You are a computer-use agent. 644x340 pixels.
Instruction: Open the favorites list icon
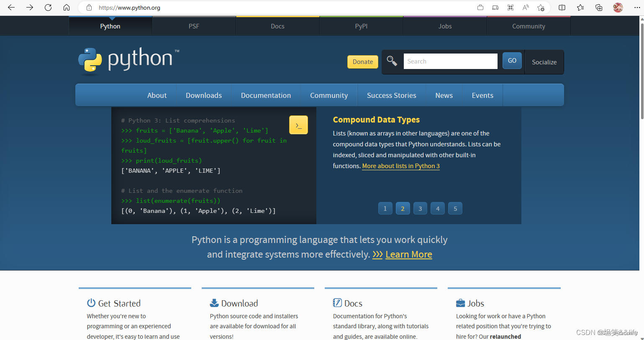pyautogui.click(x=580, y=8)
